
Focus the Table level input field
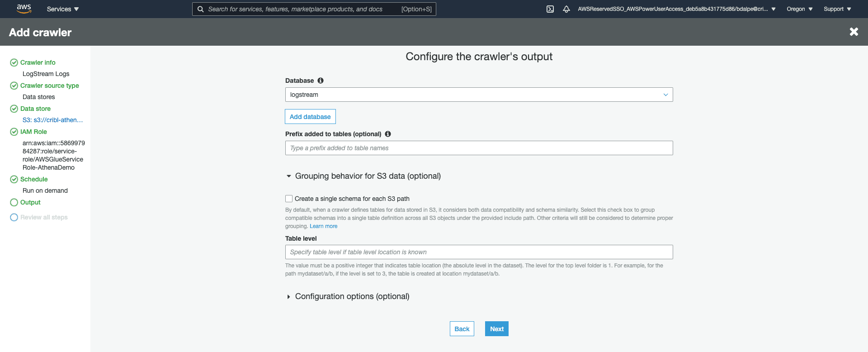pyautogui.click(x=479, y=252)
